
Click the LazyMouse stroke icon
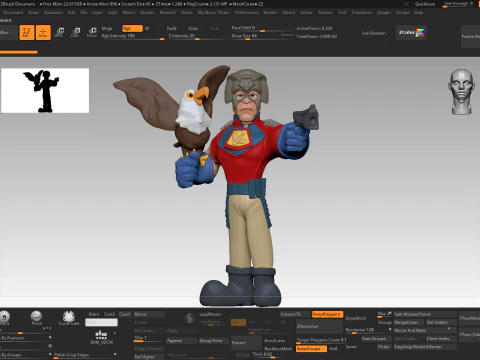190,318
